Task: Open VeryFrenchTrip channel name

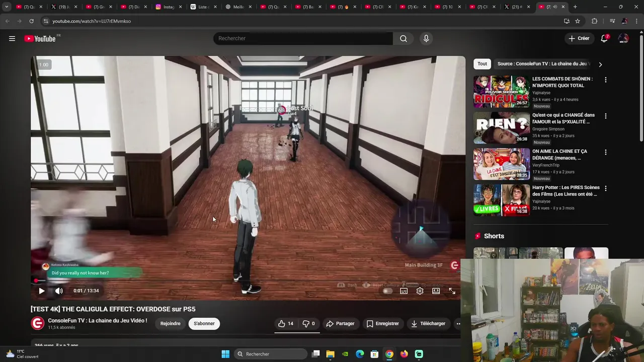Action: coord(546,165)
